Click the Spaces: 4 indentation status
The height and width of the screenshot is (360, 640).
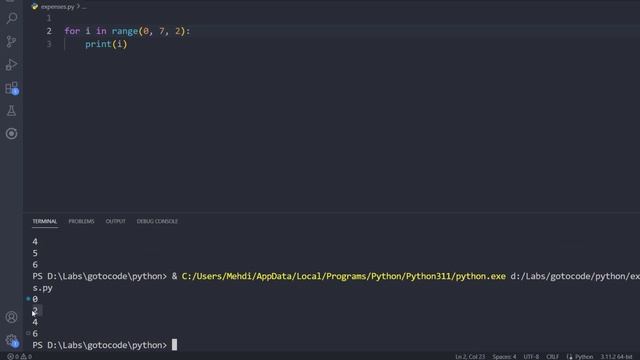pyautogui.click(x=504, y=357)
